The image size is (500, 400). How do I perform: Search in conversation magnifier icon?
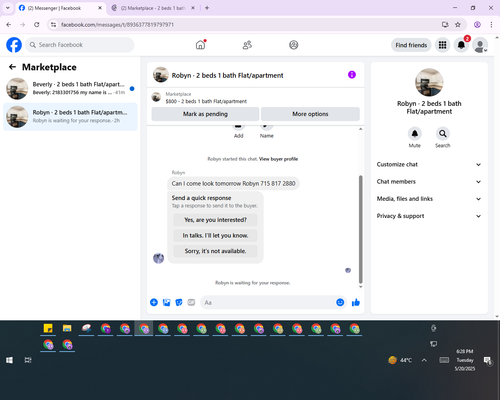(442, 134)
